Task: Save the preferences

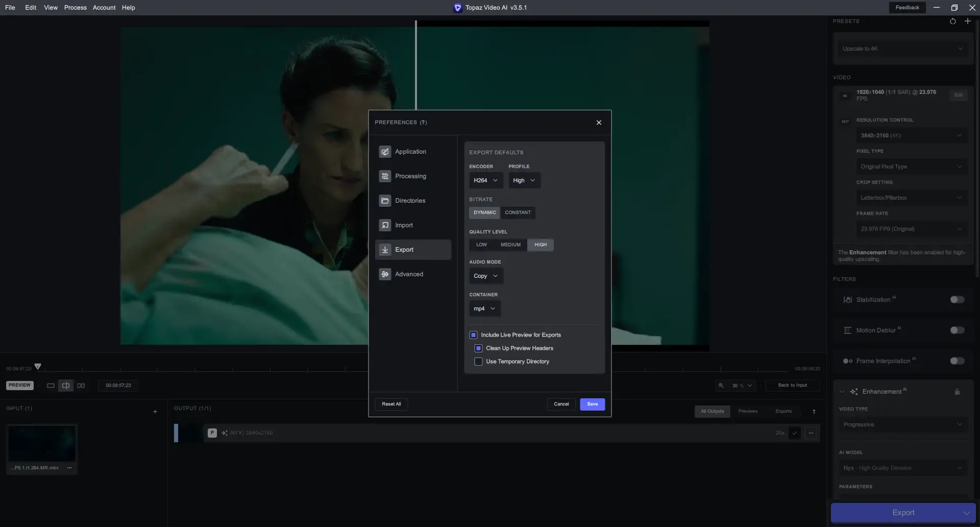Action: coord(592,404)
